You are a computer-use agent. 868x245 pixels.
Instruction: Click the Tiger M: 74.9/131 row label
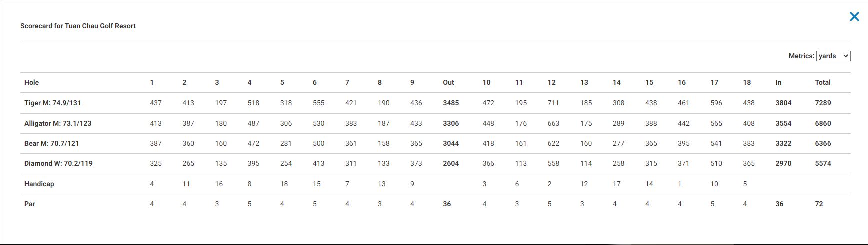tap(52, 103)
